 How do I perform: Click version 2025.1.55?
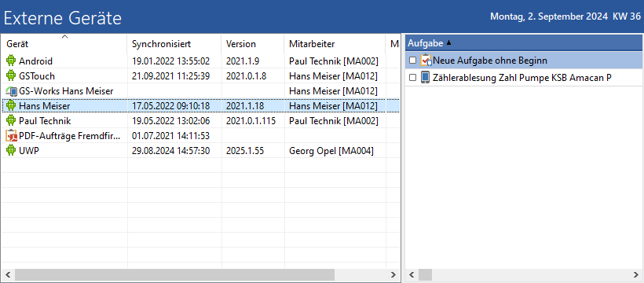point(244,151)
